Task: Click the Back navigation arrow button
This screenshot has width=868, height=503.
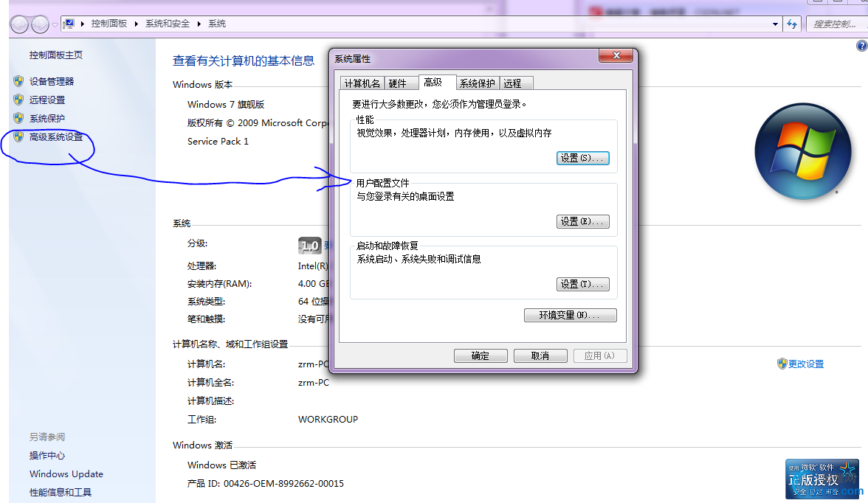Action: [x=19, y=24]
